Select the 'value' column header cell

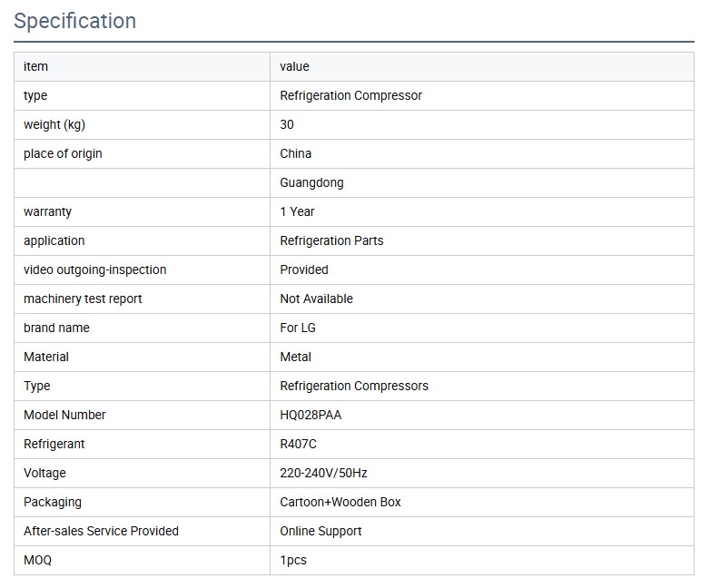294,66
